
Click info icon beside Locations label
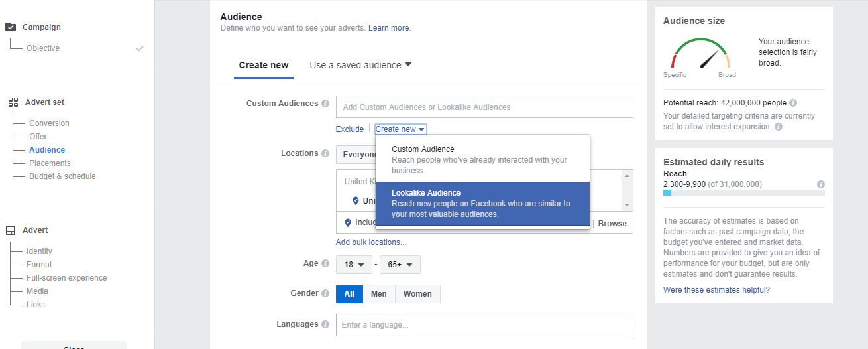coord(325,153)
